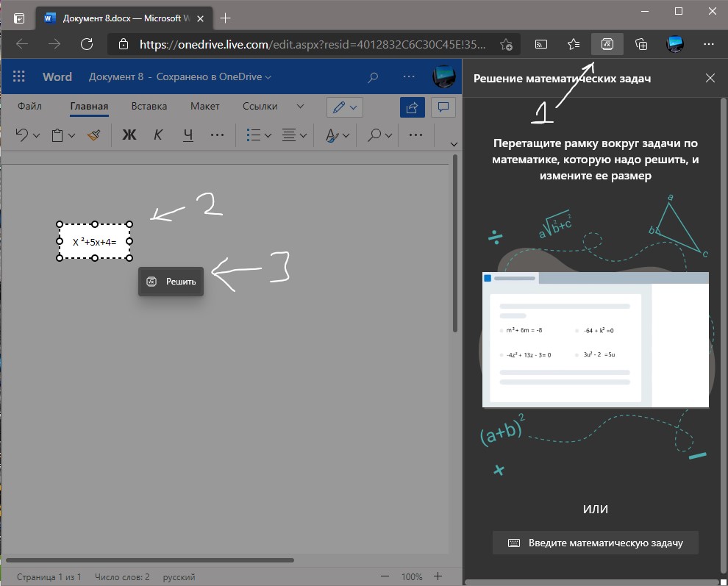
Task: Click the Math Solver toolbar icon
Action: [x=607, y=44]
